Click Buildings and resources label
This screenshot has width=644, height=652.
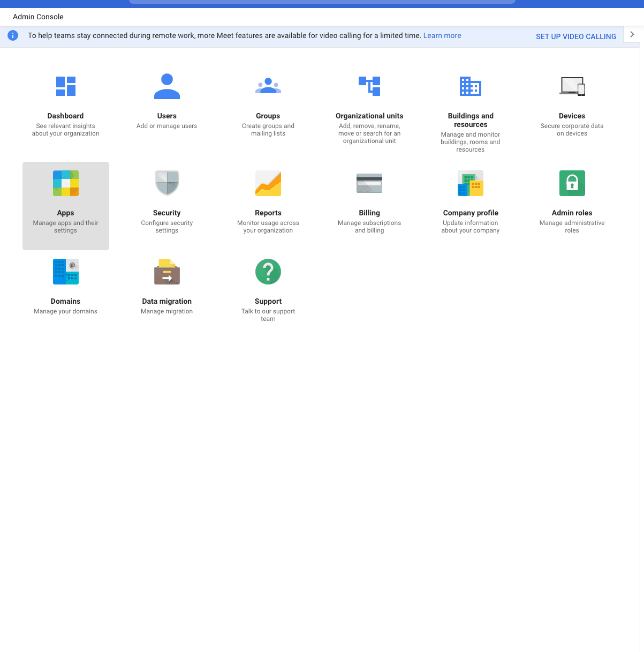pos(471,120)
